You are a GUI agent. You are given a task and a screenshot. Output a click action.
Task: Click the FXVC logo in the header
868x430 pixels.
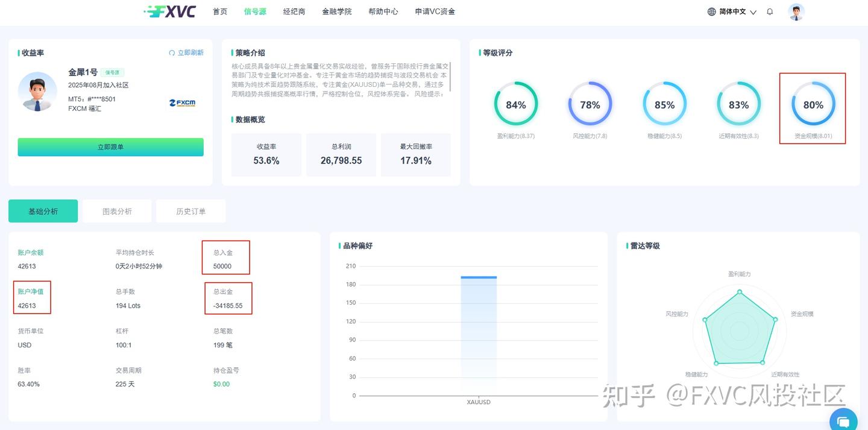(x=171, y=11)
